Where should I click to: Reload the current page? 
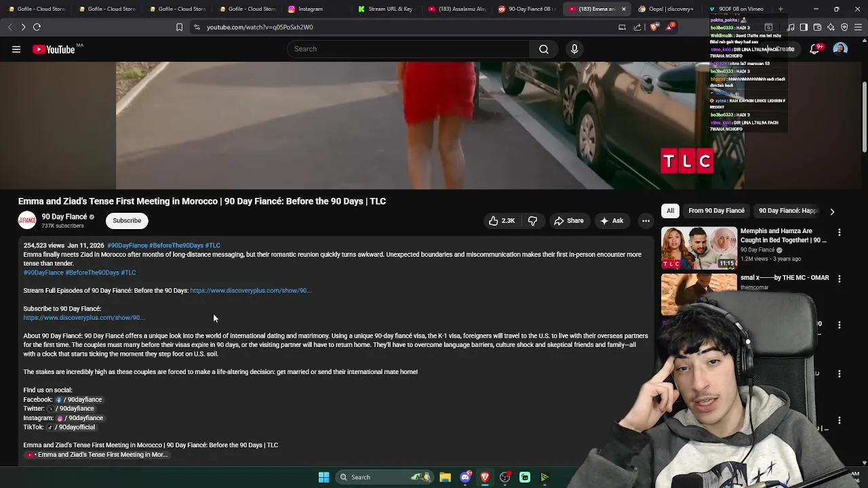click(37, 27)
